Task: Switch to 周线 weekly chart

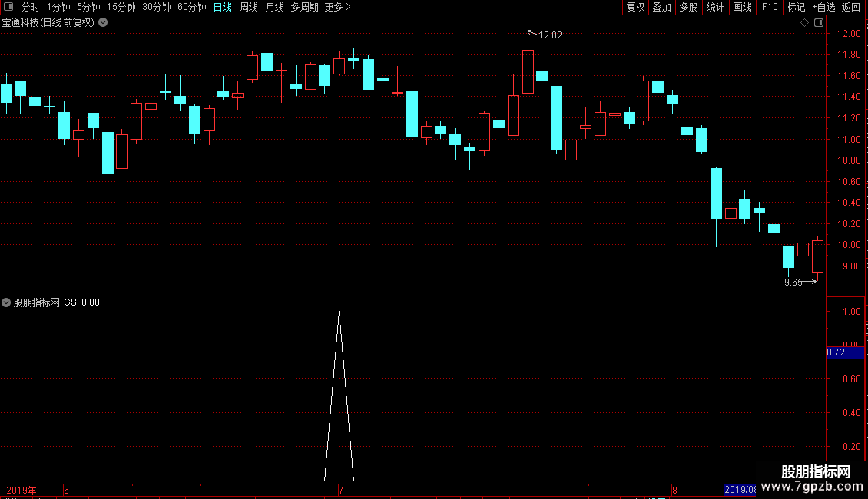Action: click(249, 7)
